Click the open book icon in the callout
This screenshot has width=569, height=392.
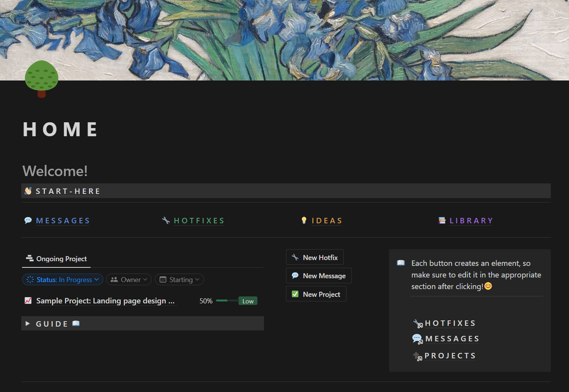[x=401, y=263]
